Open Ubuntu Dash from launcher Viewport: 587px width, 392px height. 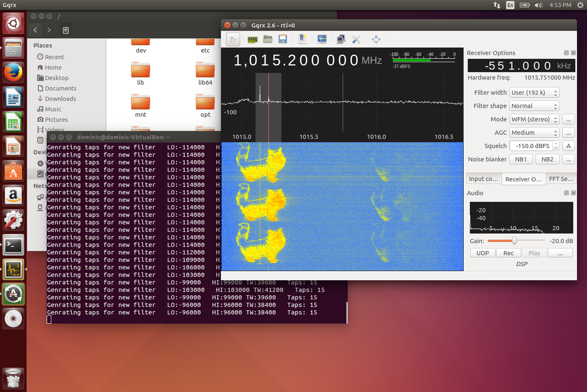pyautogui.click(x=13, y=23)
